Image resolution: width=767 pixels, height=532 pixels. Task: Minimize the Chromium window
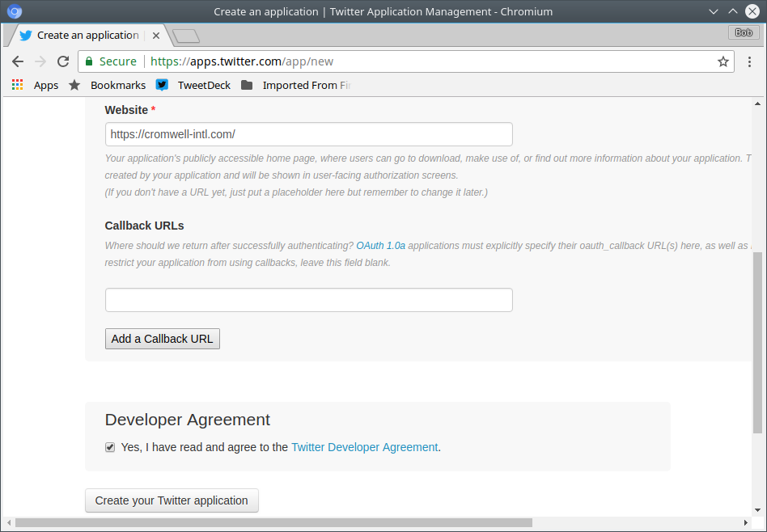point(713,11)
